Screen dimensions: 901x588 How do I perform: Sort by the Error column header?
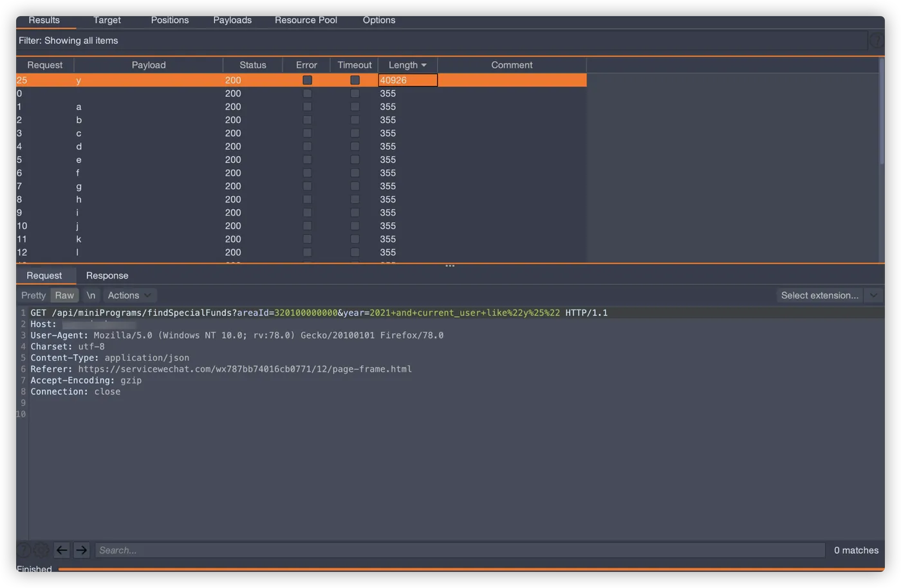pos(306,65)
